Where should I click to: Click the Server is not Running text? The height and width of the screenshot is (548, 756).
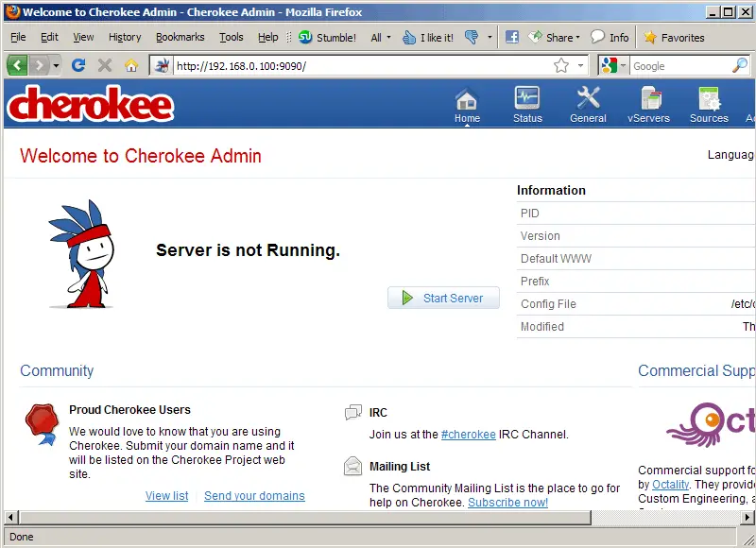(x=248, y=250)
